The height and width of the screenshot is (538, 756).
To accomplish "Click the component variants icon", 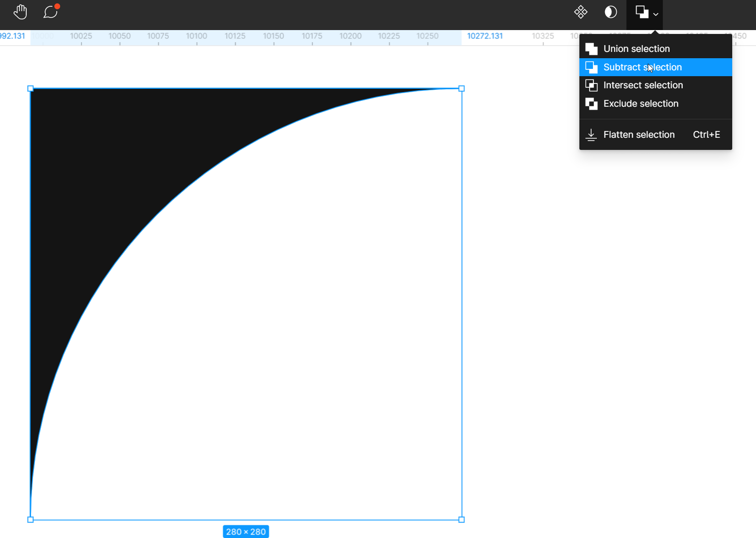I will click(580, 12).
